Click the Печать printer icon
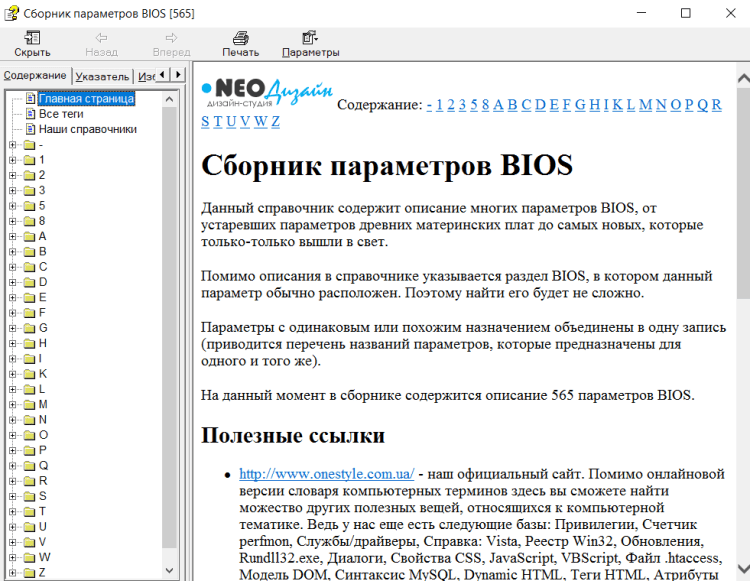Viewport: 750px width, 581px height. pyautogui.click(x=241, y=37)
